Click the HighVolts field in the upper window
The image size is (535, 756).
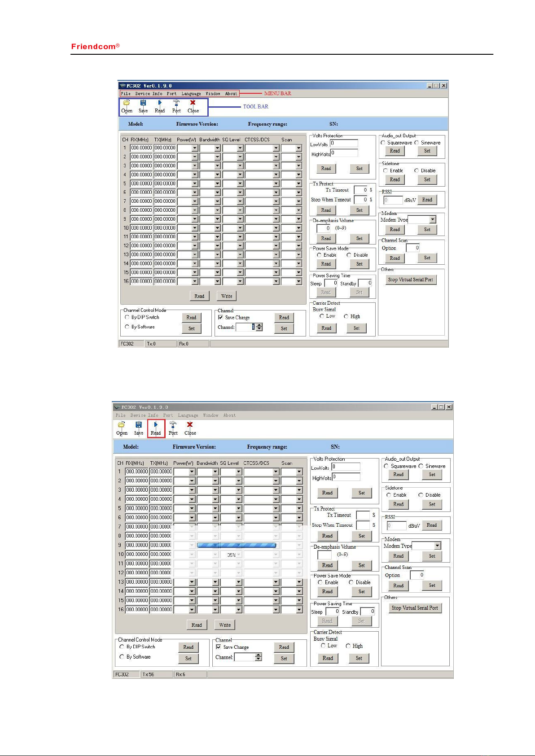click(x=344, y=153)
